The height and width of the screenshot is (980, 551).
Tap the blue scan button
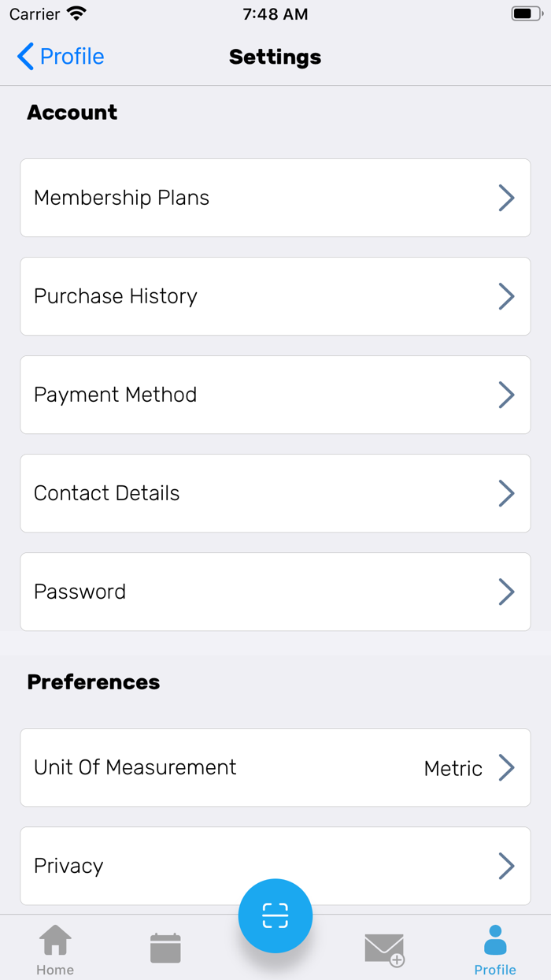pos(275,916)
